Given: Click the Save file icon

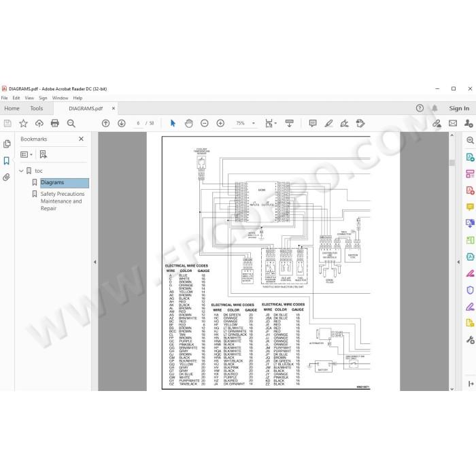Looking at the screenshot, I should click(7, 123).
